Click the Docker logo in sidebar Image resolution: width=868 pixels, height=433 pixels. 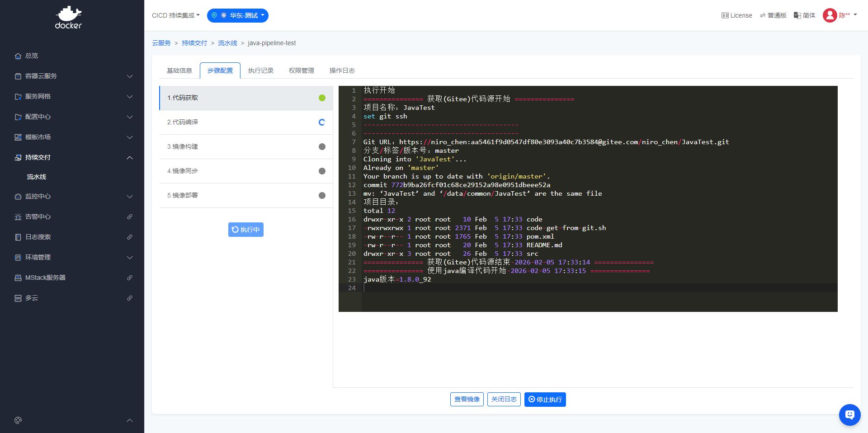(x=68, y=18)
